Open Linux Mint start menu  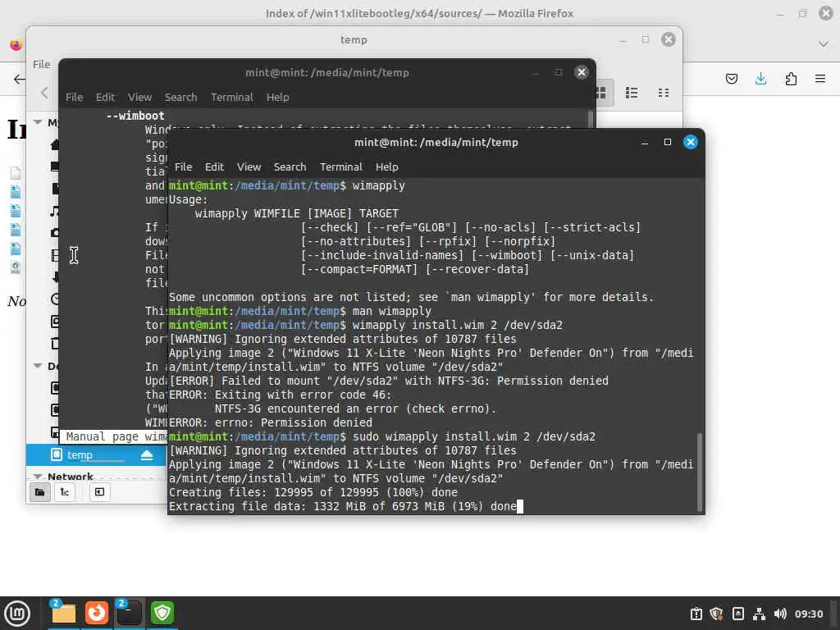point(17,614)
